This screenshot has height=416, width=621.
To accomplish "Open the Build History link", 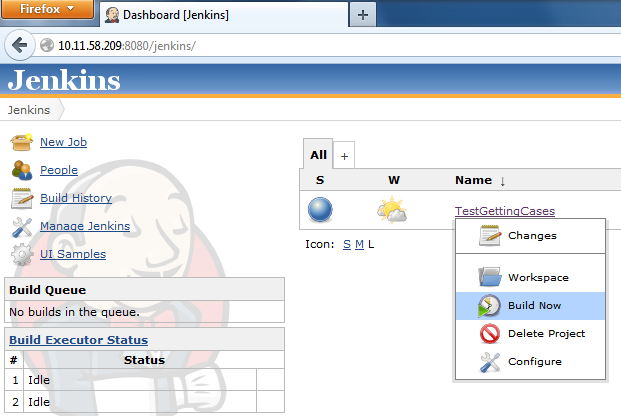I will pos(76,198).
